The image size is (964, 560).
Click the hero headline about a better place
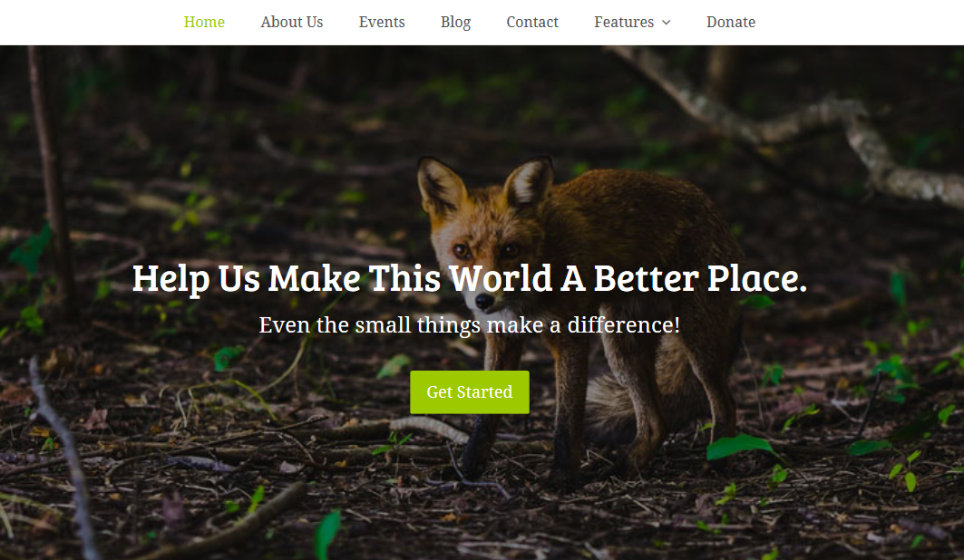(470, 278)
